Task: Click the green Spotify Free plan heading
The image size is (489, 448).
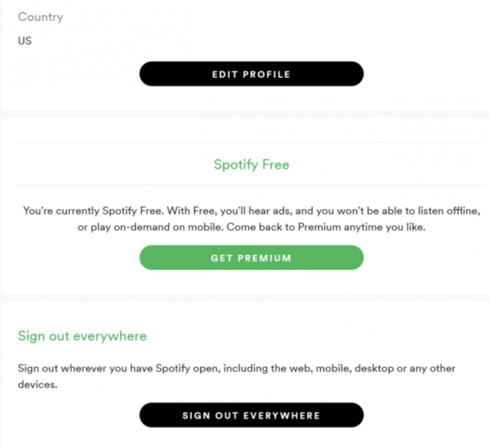Action: tap(251, 165)
